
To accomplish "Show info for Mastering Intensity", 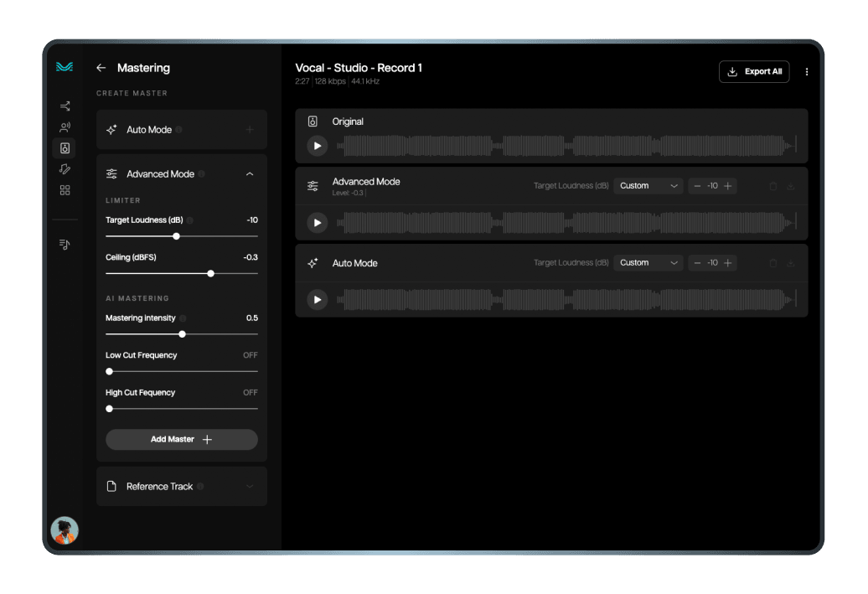I will tap(183, 318).
